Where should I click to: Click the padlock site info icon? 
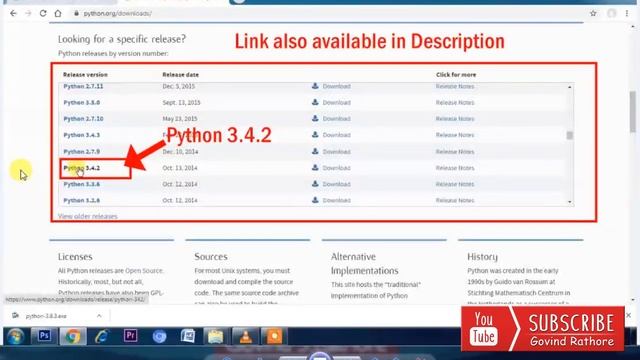76,13
